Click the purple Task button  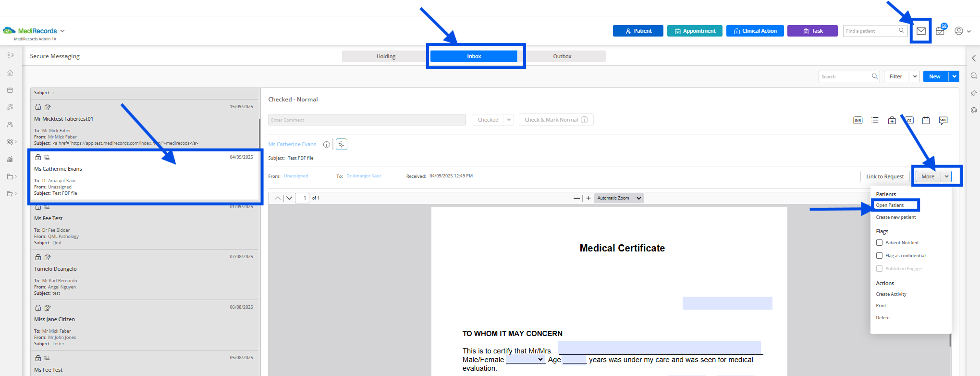[812, 31]
